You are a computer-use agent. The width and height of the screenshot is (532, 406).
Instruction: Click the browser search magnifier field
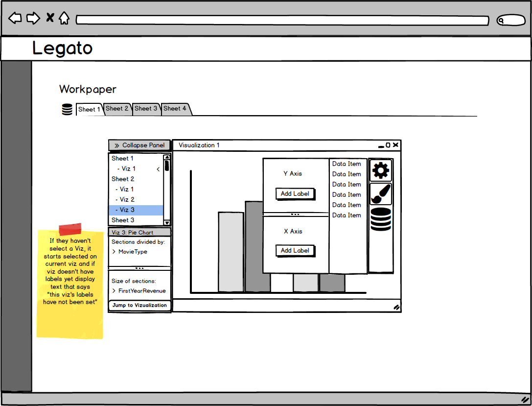pyautogui.click(x=511, y=21)
